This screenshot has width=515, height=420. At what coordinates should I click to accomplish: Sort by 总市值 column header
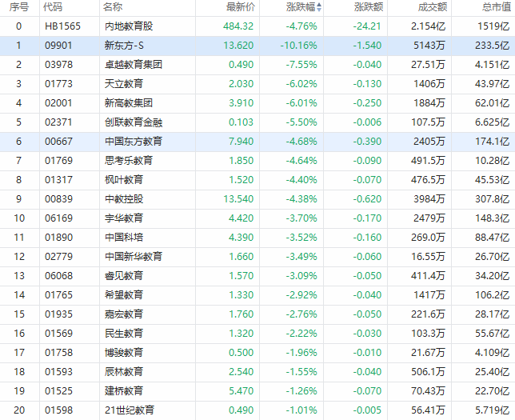click(x=497, y=7)
